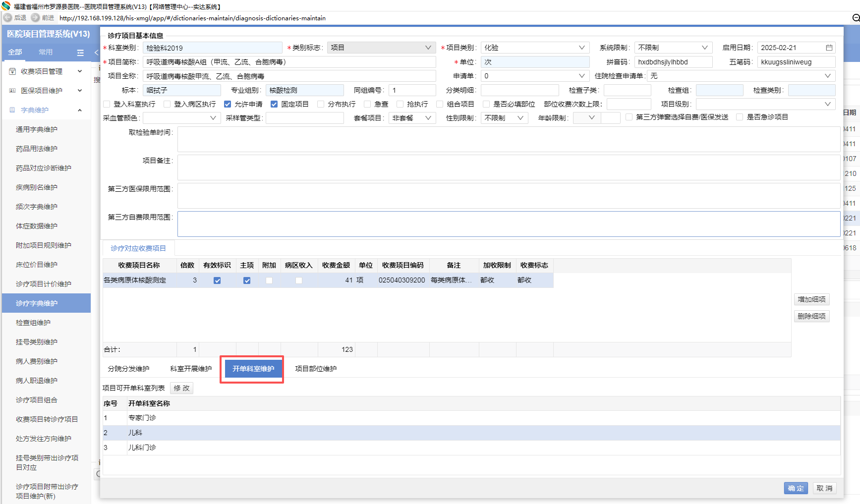Viewport: 860px width, 504px height.
Task: Enable the 急查 checkbox
Action: [x=367, y=104]
